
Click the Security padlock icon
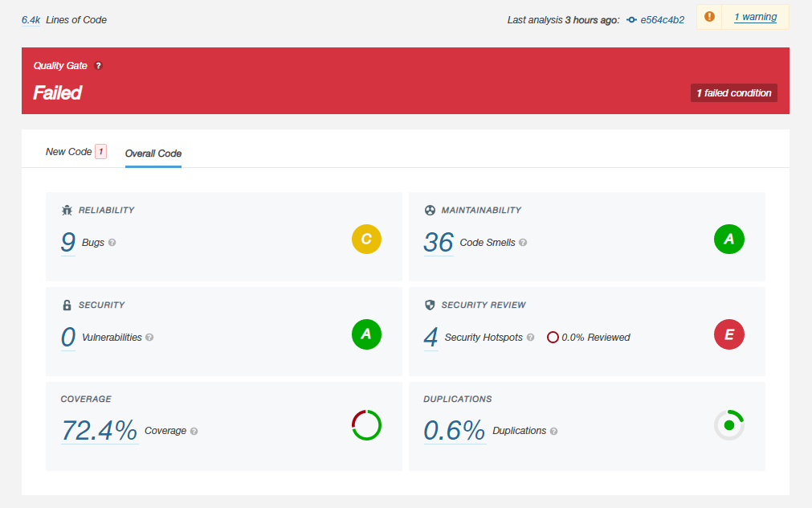[x=67, y=305]
